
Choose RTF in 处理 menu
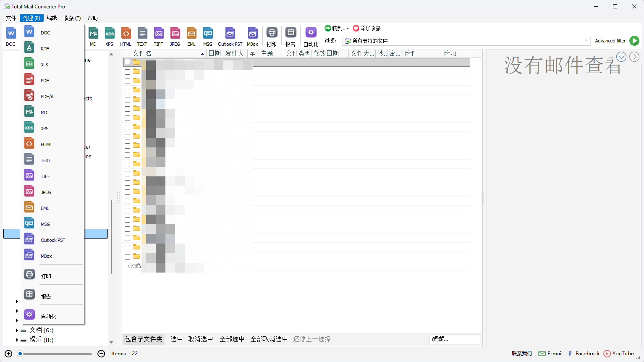[52, 48]
